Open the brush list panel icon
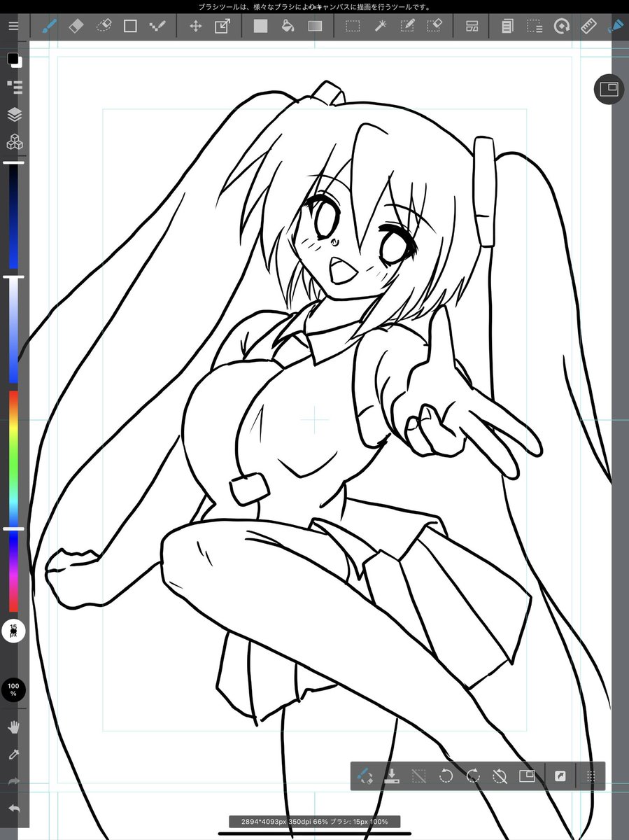Screen dimensions: 629x840 click(x=15, y=87)
